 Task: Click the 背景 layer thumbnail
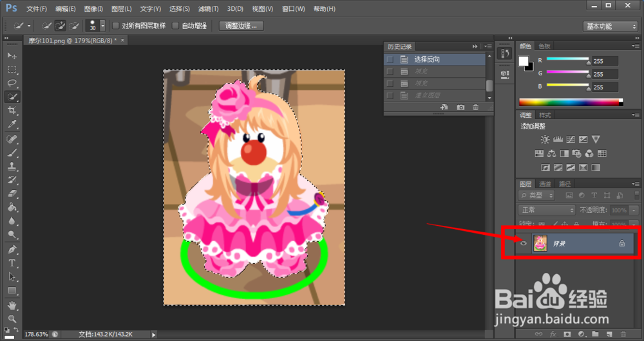point(540,243)
